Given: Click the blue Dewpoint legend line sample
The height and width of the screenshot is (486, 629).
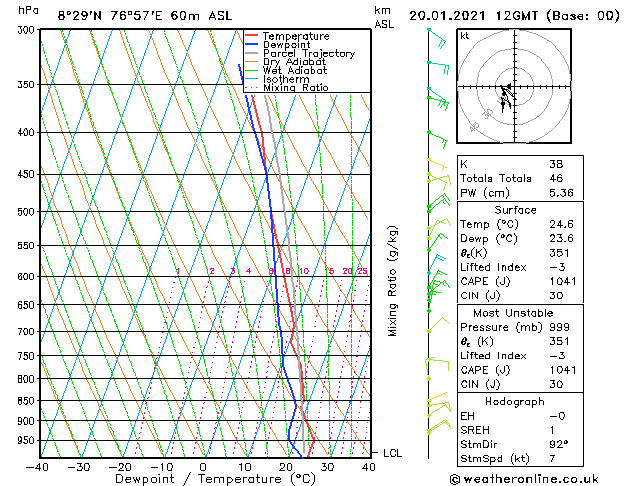Looking at the screenshot, I should click(251, 45).
